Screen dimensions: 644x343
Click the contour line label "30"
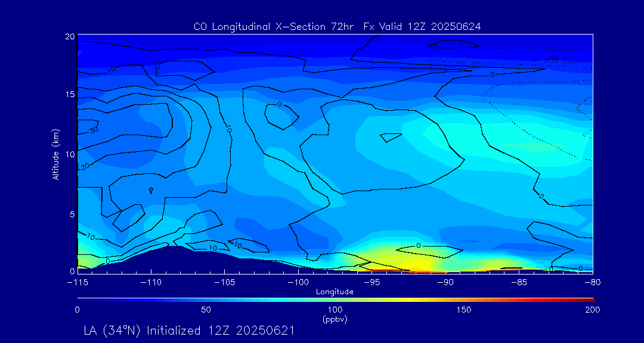point(94,130)
